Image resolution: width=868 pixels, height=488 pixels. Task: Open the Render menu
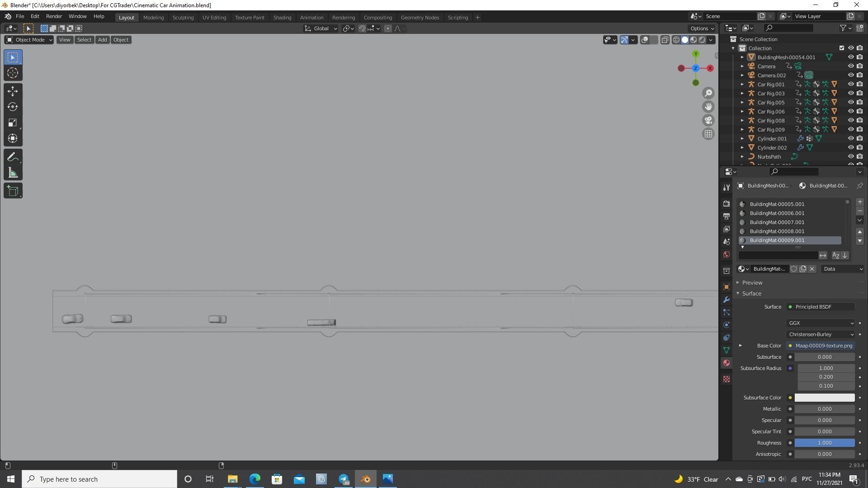point(54,16)
